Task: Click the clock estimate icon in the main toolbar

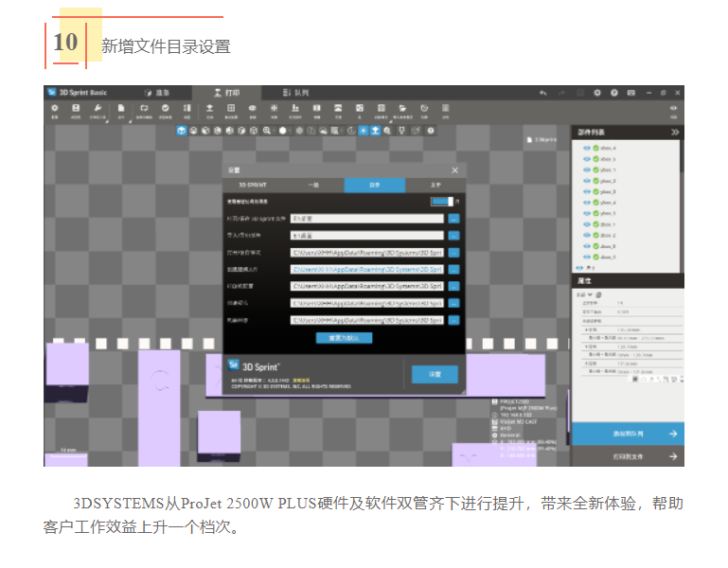Action: [424, 108]
